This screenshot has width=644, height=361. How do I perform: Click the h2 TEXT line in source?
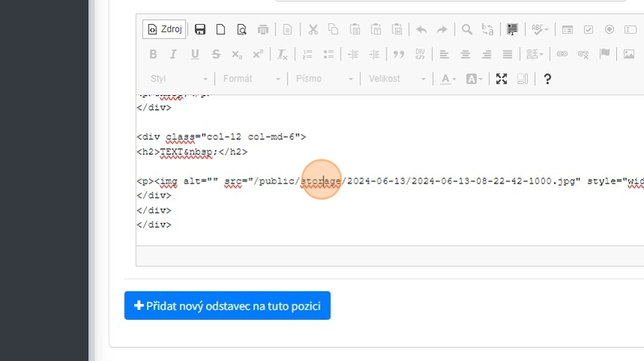click(192, 152)
